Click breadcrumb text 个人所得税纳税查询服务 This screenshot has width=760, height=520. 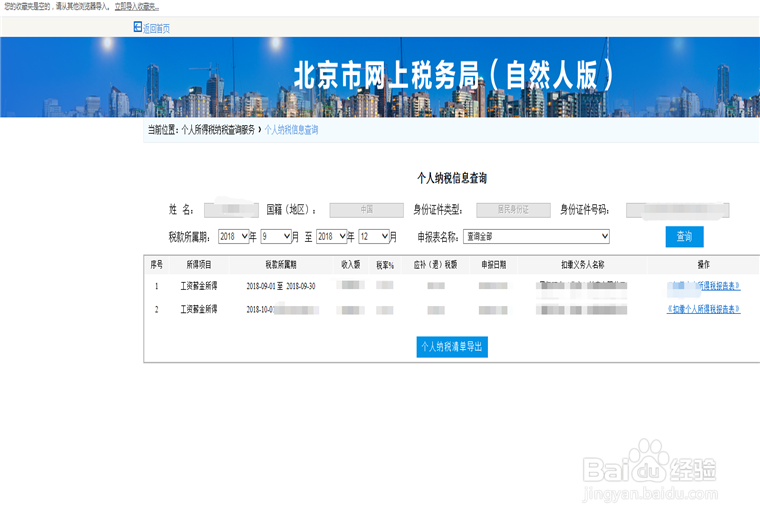pos(218,130)
